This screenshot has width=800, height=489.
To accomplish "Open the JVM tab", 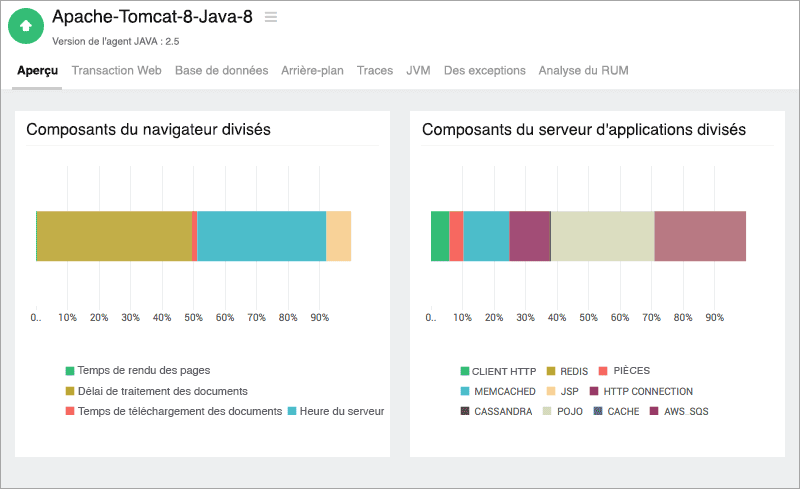I will (418, 71).
